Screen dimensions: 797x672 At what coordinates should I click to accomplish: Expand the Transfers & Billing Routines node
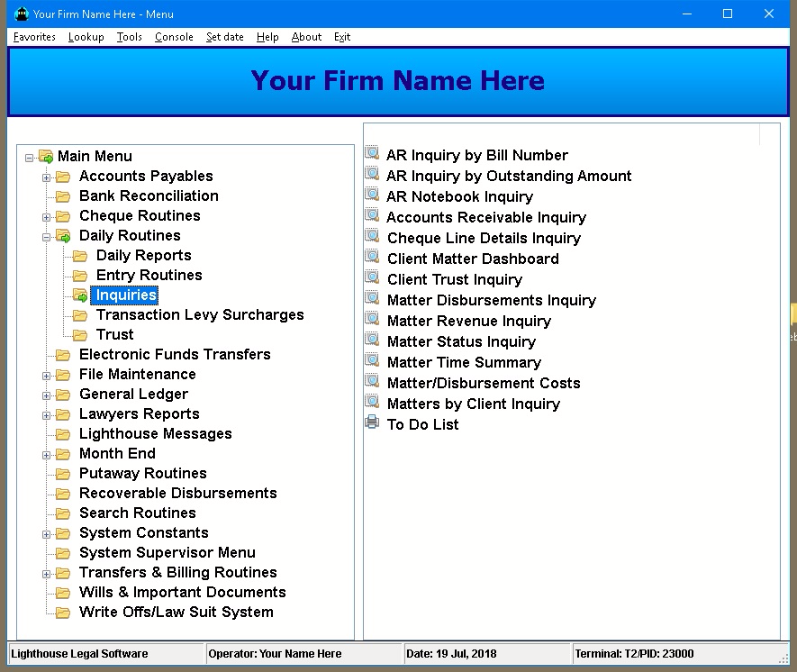click(47, 573)
